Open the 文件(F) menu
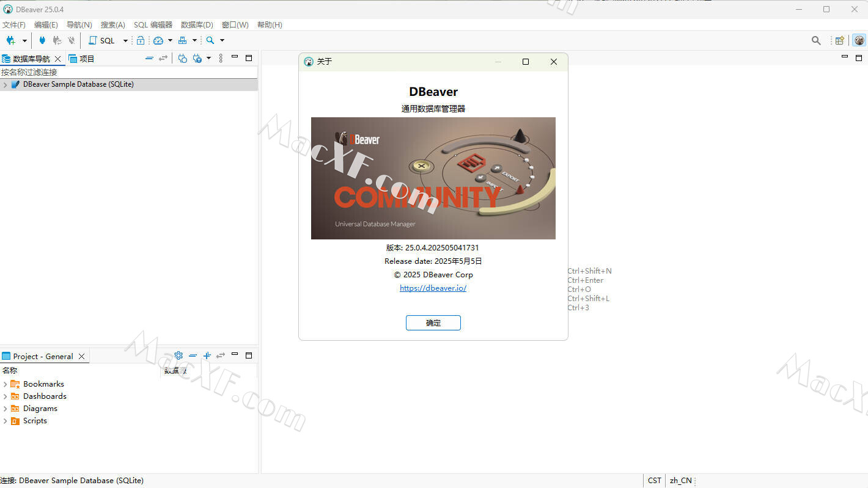The image size is (868, 488). click(14, 25)
